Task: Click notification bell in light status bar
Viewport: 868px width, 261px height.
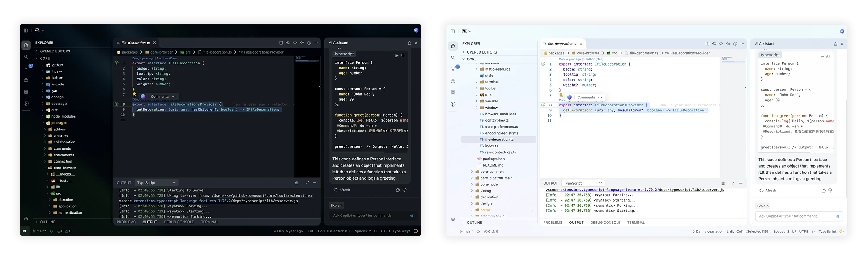Action: (x=842, y=231)
